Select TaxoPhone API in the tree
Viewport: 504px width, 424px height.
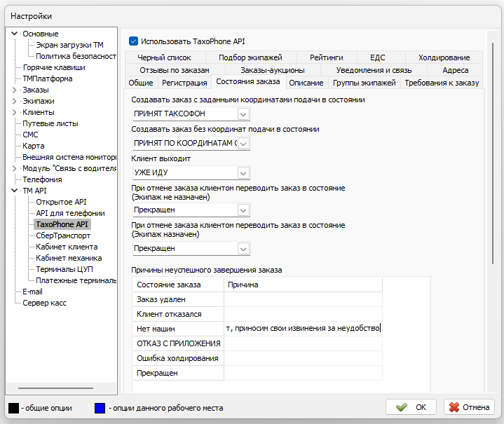(x=62, y=224)
